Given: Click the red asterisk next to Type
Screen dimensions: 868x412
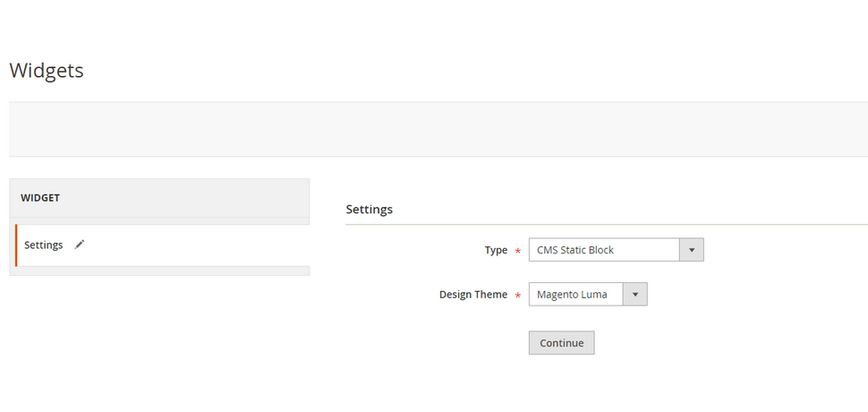Looking at the screenshot, I should 518,251.
